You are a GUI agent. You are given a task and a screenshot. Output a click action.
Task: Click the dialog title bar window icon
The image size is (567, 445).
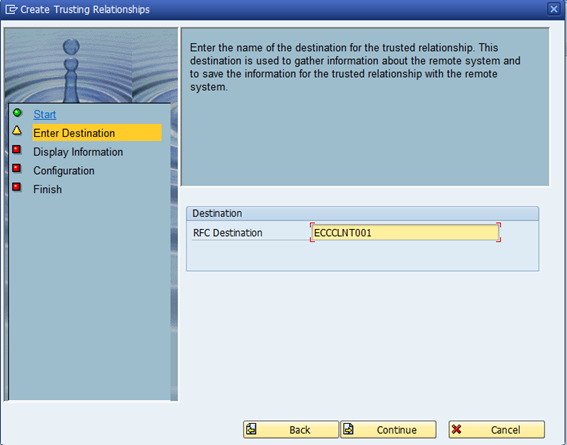11,9
